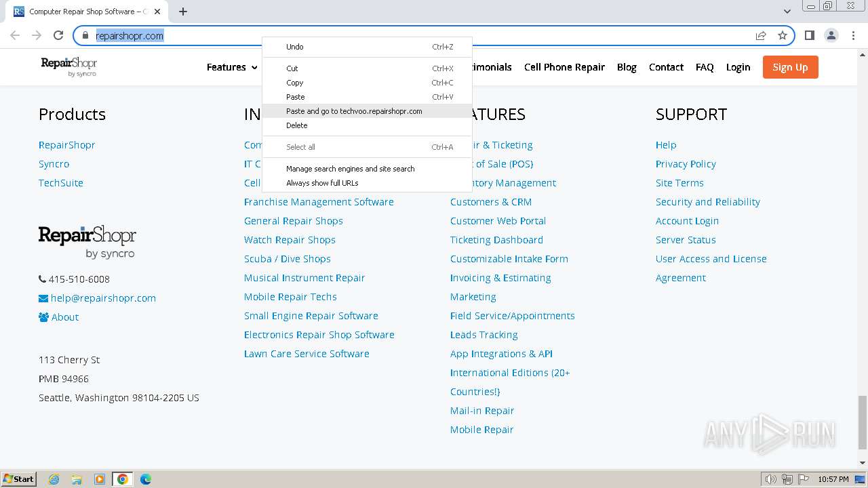868x488 pixels.
Task: Select Always show full URLs
Action: [x=367, y=183]
